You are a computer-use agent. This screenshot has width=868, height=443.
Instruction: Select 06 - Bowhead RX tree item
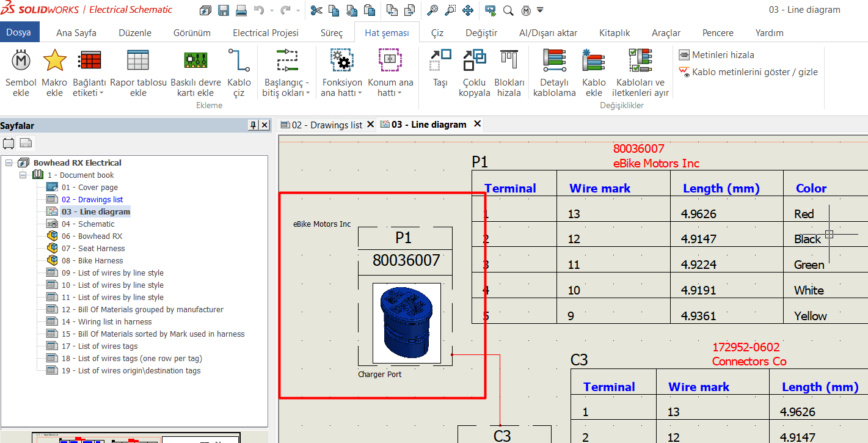(x=92, y=236)
